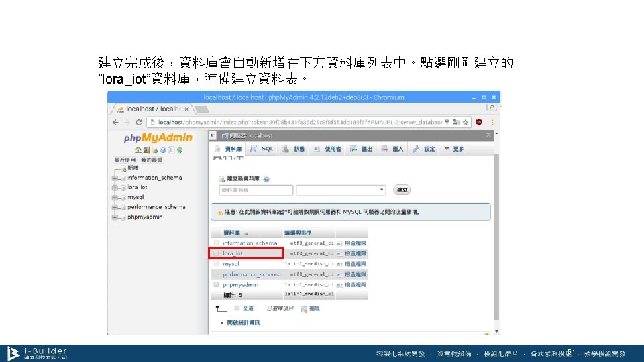Viewport: 644px width, 362px height.
Task: Click the help icon beside 建立新資料庫
Action: [x=266, y=180]
